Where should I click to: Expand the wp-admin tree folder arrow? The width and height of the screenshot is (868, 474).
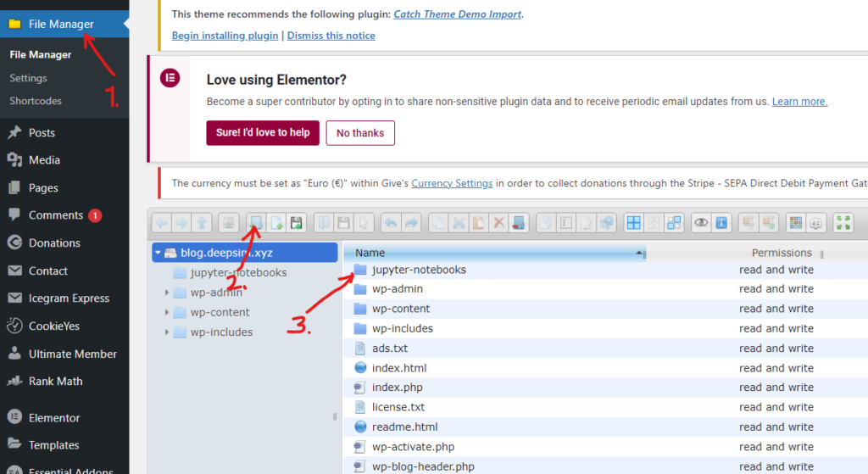coord(167,293)
